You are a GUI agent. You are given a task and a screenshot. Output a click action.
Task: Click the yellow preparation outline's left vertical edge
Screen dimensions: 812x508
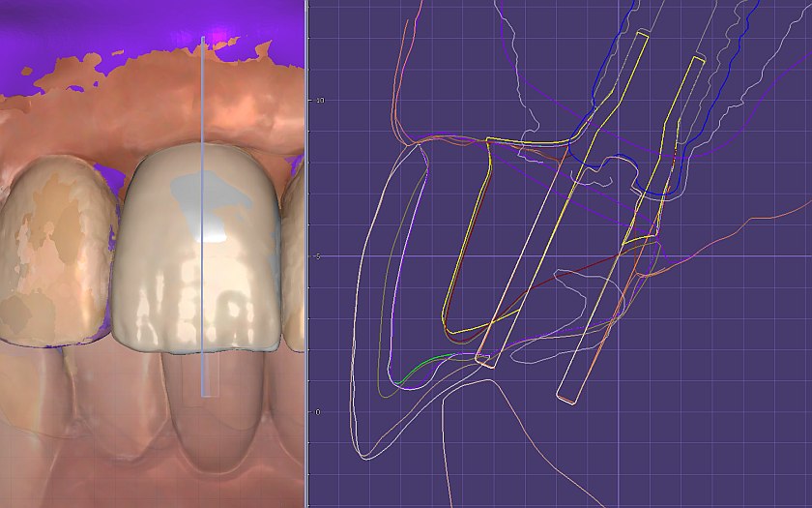(x=468, y=242)
